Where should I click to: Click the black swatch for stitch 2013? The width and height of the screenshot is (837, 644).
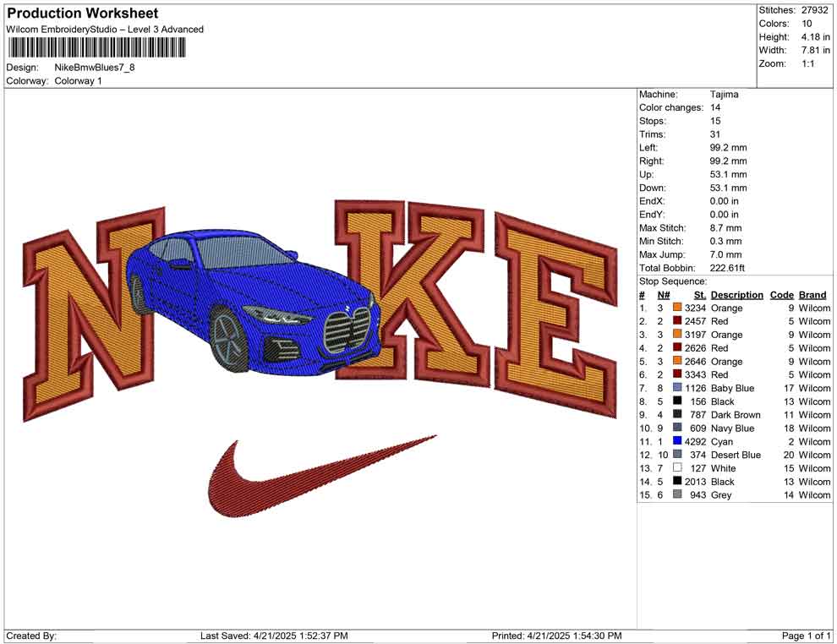click(677, 481)
